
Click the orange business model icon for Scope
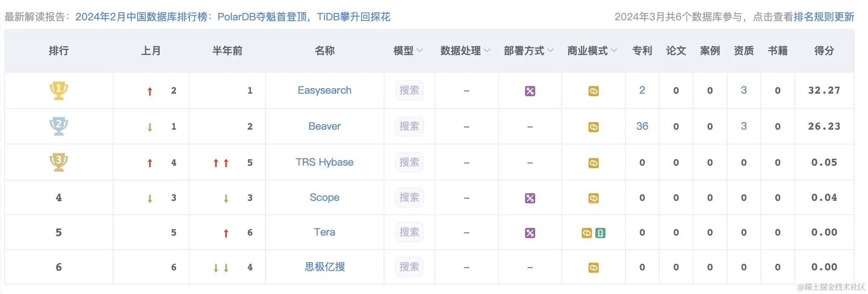pos(594,198)
